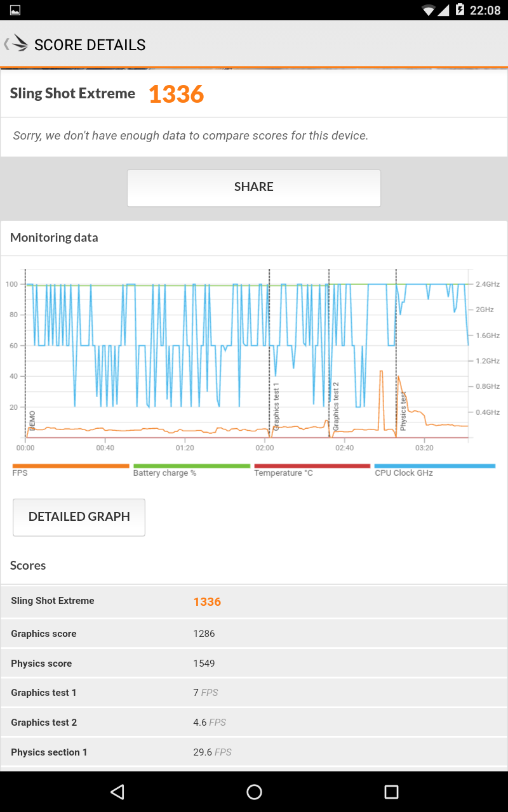The width and height of the screenshot is (508, 812).
Task: Tap the 1.6GHz axis label
Action: click(x=488, y=336)
